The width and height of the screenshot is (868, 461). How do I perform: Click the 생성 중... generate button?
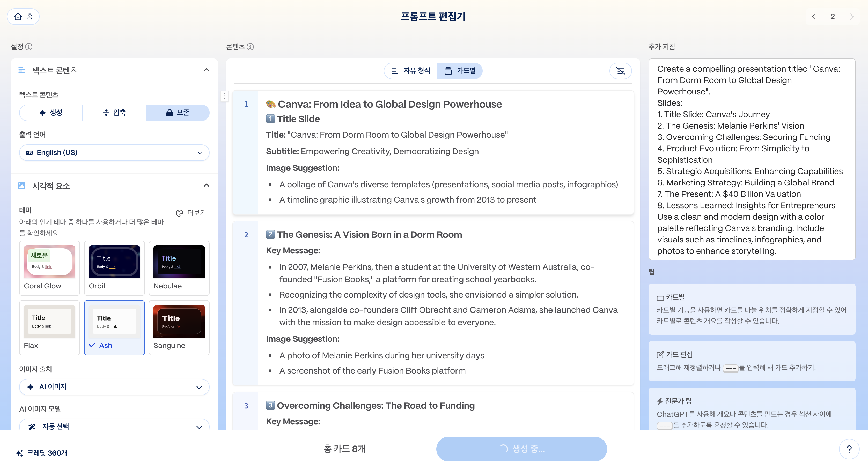tap(521, 449)
